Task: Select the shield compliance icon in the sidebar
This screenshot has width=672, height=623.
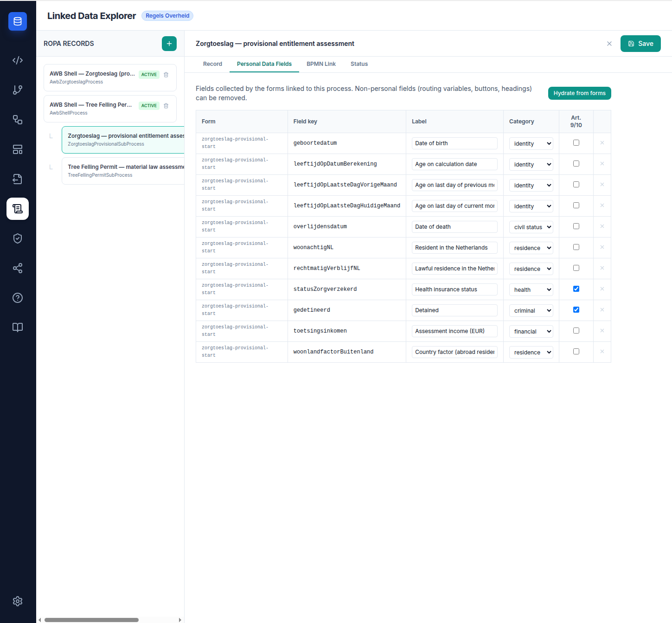Action: tap(18, 238)
